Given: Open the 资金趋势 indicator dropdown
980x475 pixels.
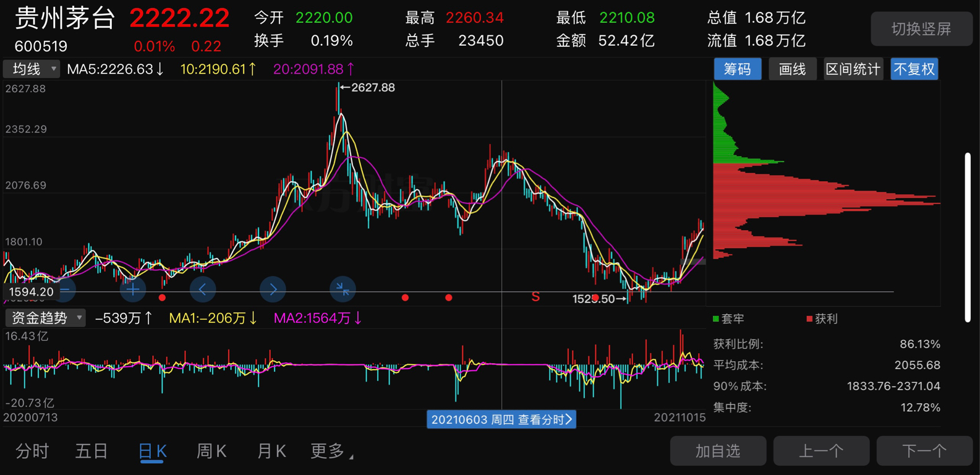Looking at the screenshot, I should (45, 318).
